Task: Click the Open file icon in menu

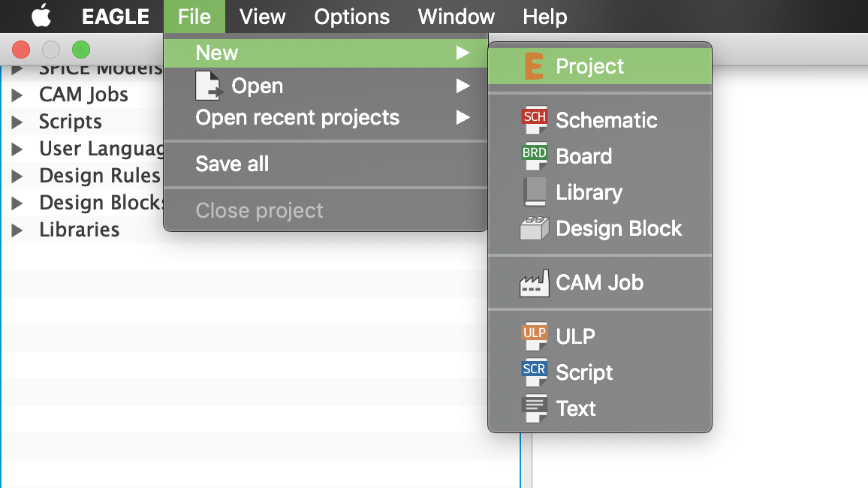Action: pyautogui.click(x=209, y=86)
